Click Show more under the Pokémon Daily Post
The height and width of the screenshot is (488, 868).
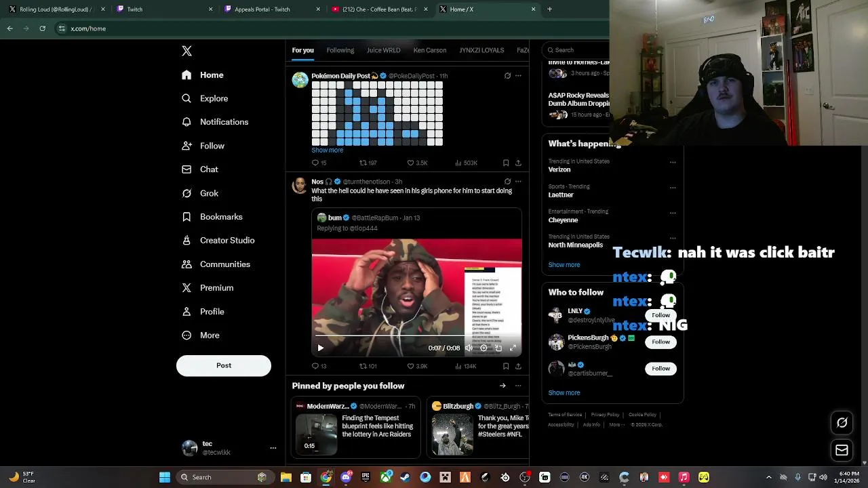pos(328,150)
